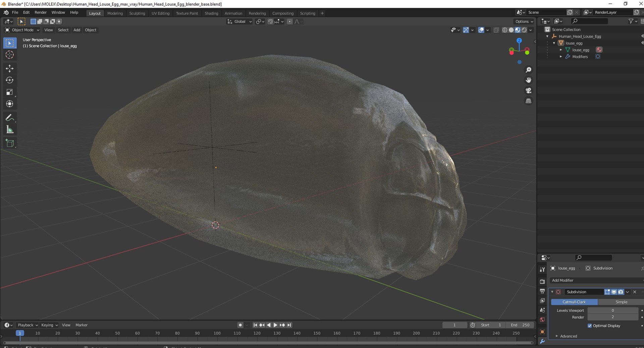Select the Move tool in toolbar
This screenshot has height=348, width=644.
tap(9, 68)
